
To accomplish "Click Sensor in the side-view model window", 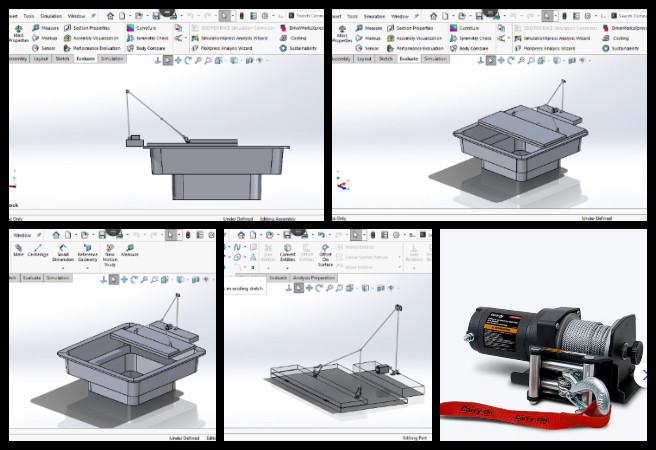I will click(44, 48).
